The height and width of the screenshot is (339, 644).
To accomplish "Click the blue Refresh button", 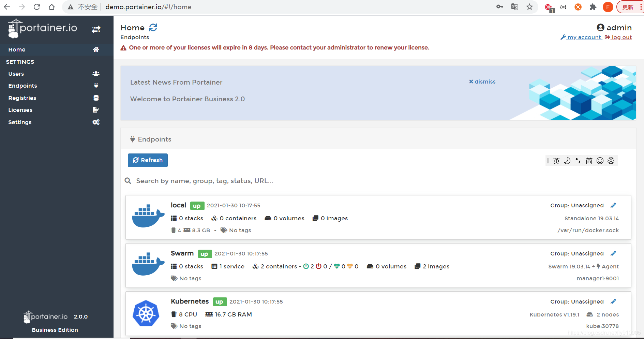I will (x=148, y=160).
